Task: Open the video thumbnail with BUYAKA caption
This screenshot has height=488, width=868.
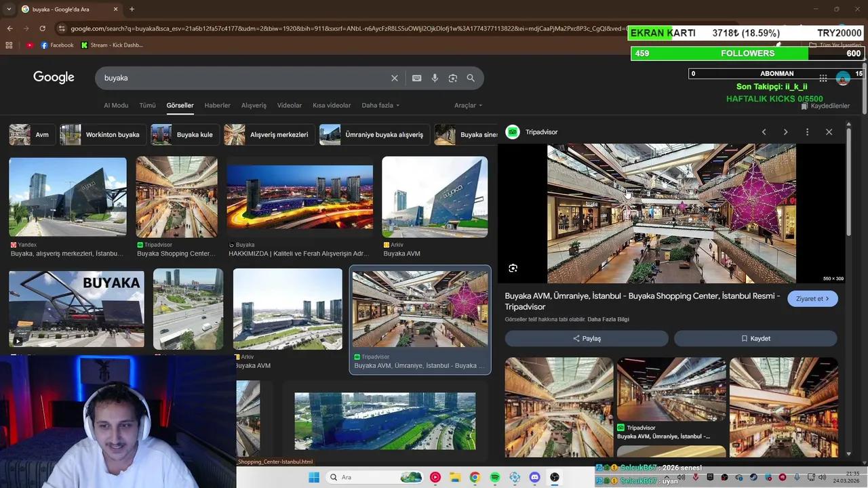Action: point(77,309)
